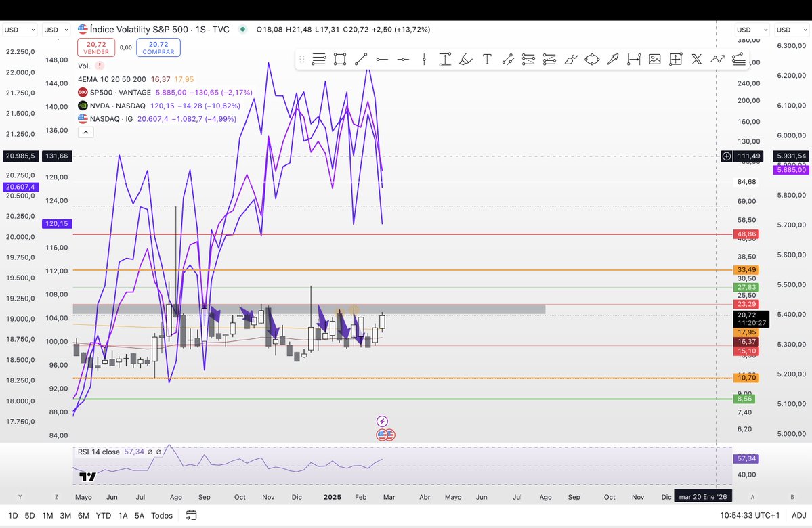The image size is (812, 528).
Task: Select the Horizontal Ray tool
Action: (382, 60)
